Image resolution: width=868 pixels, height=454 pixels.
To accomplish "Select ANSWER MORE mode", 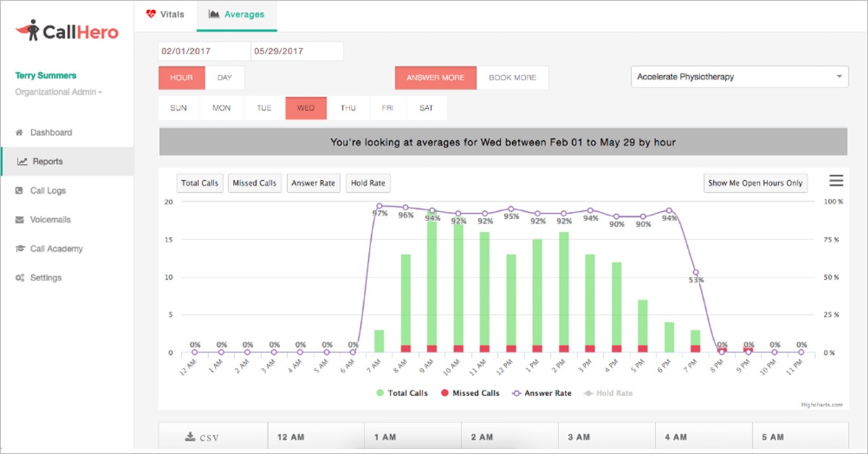I will tap(435, 77).
